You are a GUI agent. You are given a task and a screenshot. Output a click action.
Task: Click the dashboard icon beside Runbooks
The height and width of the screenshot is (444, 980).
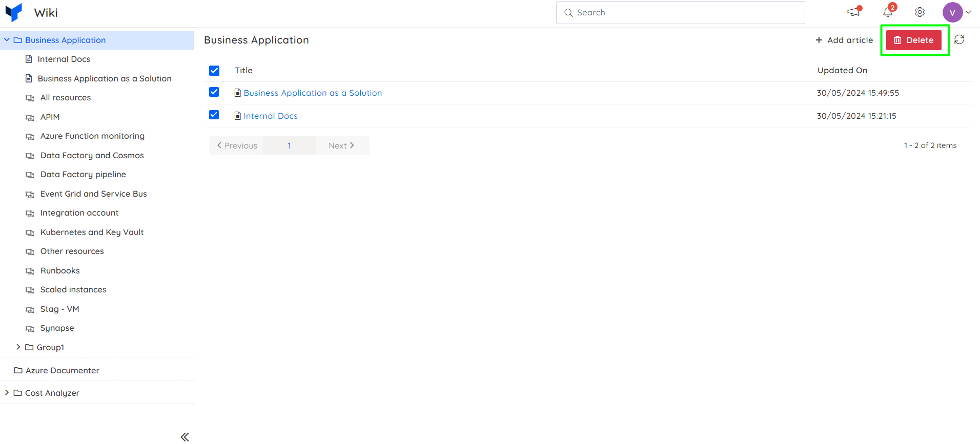point(30,271)
